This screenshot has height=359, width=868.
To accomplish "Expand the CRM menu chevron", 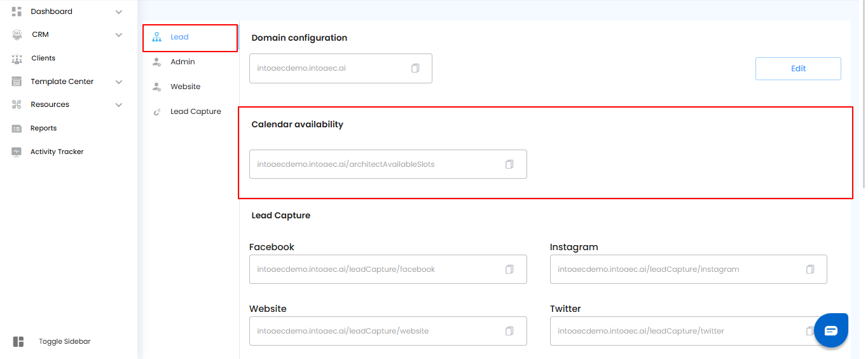I will (x=119, y=34).
